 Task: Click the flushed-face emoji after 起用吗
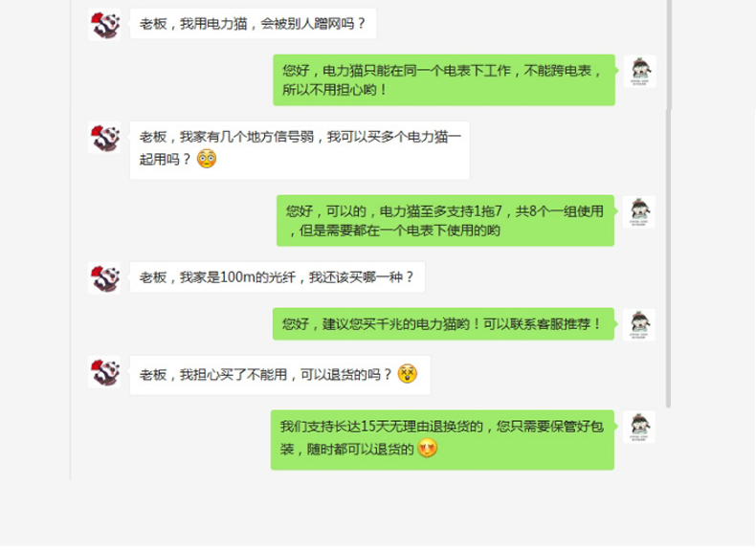(207, 159)
